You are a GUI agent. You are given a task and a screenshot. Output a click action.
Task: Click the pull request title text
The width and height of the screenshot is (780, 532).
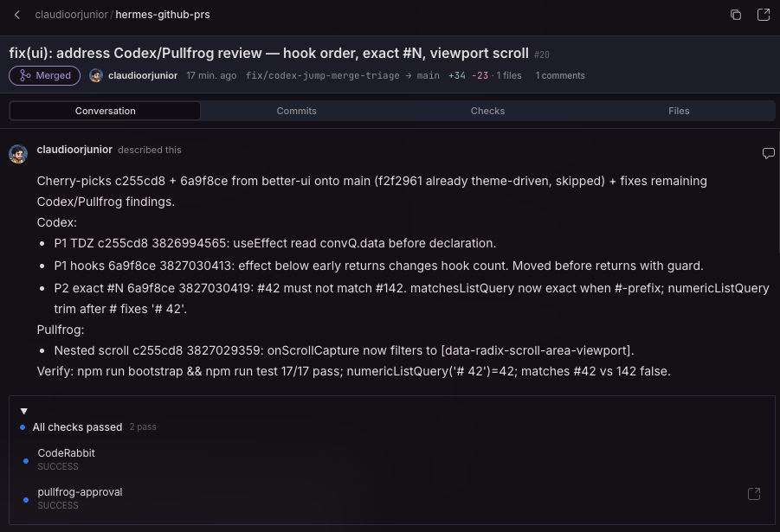click(268, 54)
